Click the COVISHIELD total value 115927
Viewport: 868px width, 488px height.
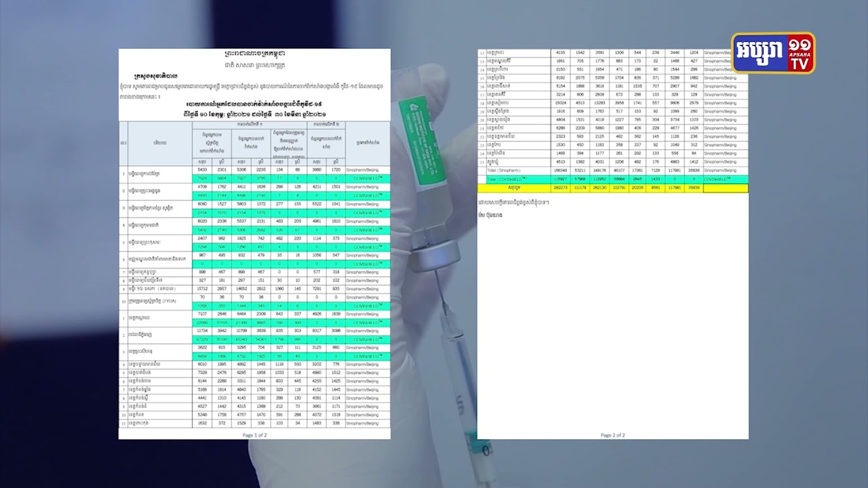(560, 180)
